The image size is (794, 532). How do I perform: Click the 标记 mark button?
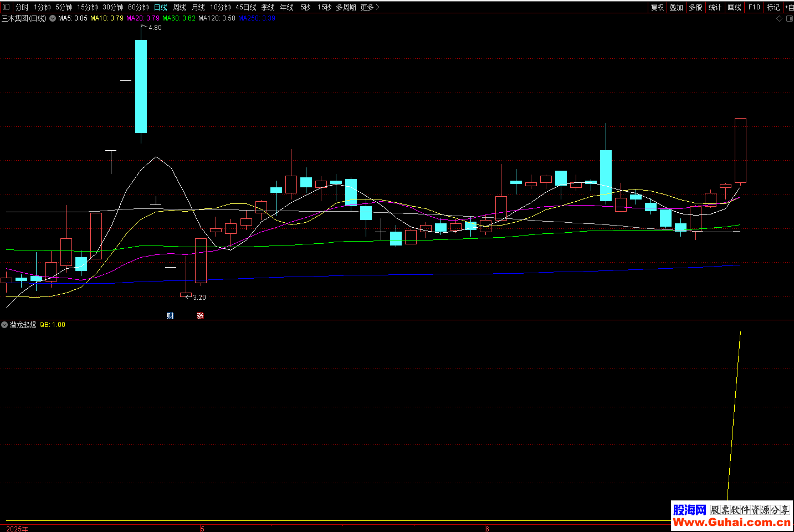[x=773, y=7]
